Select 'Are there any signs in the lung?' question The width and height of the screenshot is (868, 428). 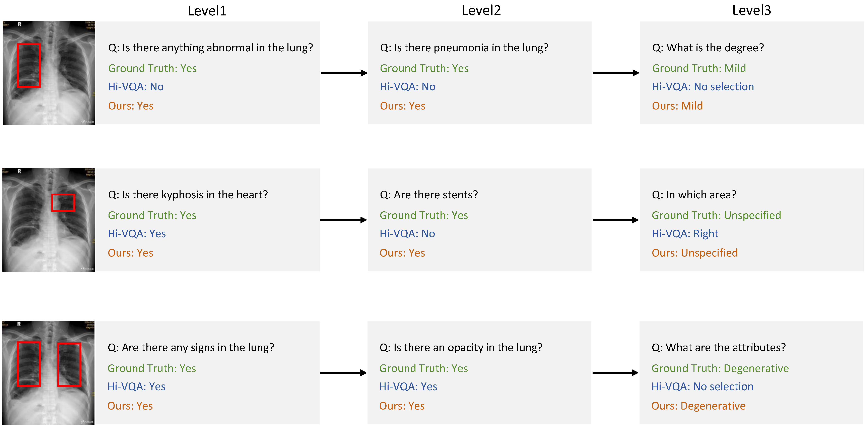191,347
